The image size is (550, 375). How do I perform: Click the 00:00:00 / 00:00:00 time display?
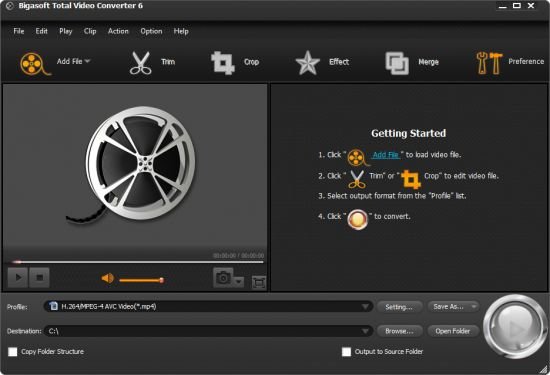pyautogui.click(x=239, y=255)
